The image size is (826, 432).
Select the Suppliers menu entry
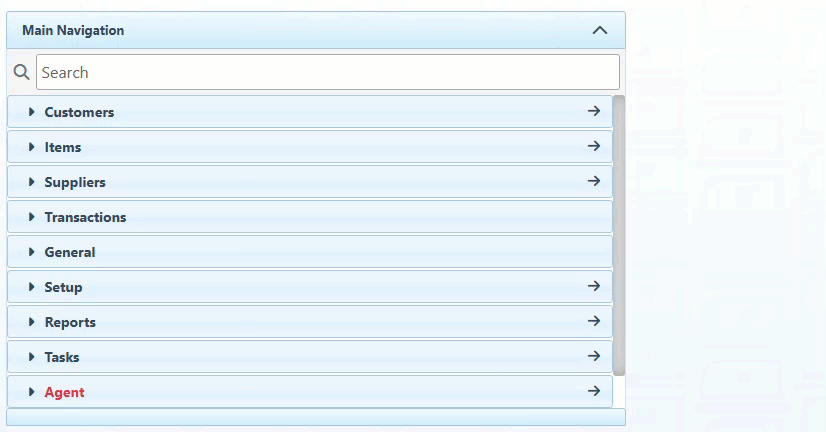75,182
